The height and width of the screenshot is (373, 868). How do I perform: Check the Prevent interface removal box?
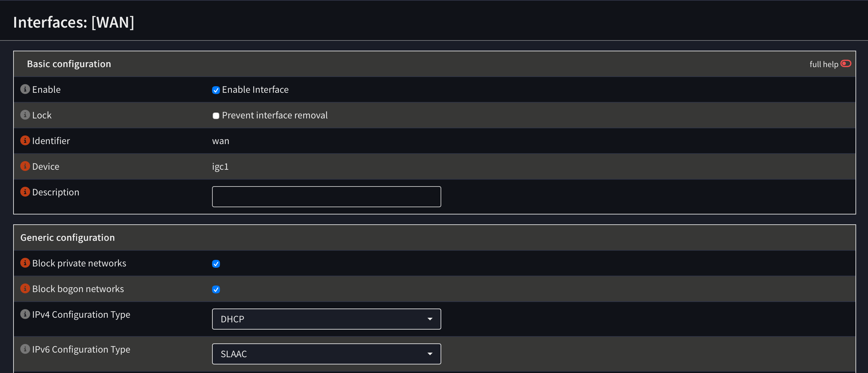pyautogui.click(x=216, y=116)
